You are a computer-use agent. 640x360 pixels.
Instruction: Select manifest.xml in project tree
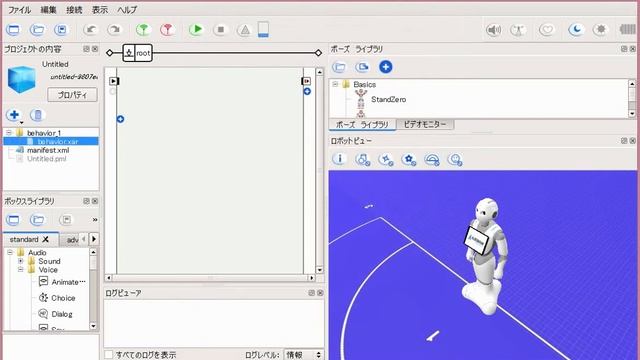coord(48,150)
